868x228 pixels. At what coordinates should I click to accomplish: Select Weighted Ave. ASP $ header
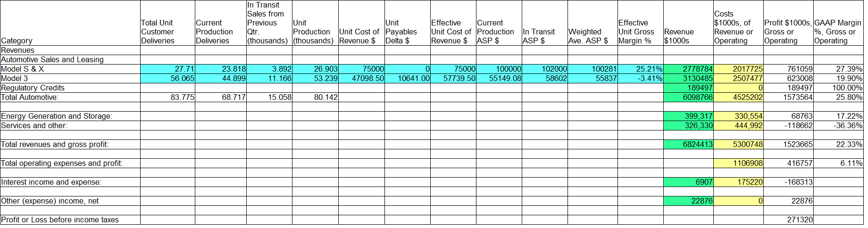tap(588, 36)
